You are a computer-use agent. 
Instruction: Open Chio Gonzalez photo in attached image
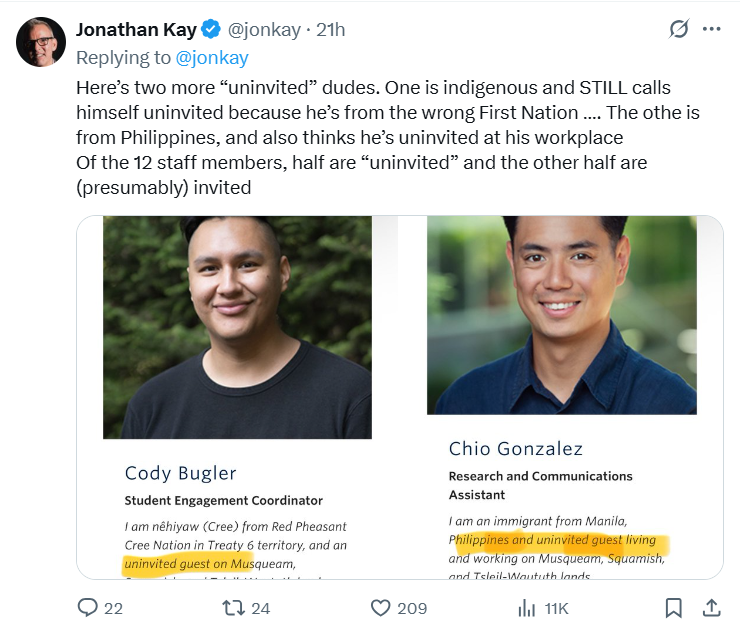coord(561,315)
